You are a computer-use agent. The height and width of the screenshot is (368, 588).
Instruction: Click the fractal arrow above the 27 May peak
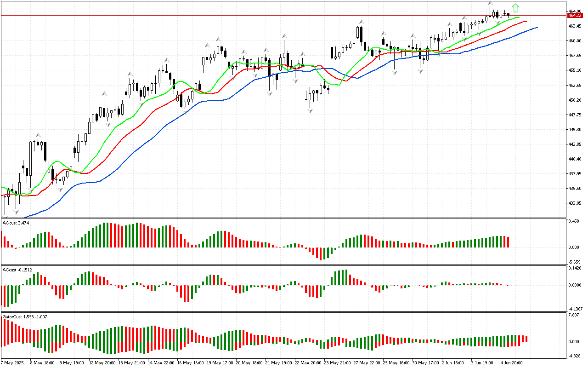pos(362,22)
